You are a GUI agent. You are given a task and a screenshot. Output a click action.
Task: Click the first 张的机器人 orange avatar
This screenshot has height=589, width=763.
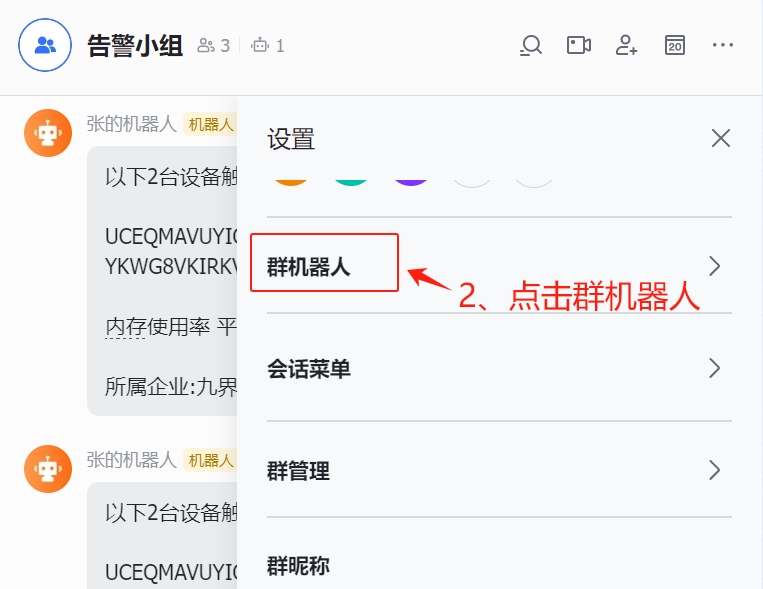(48, 133)
